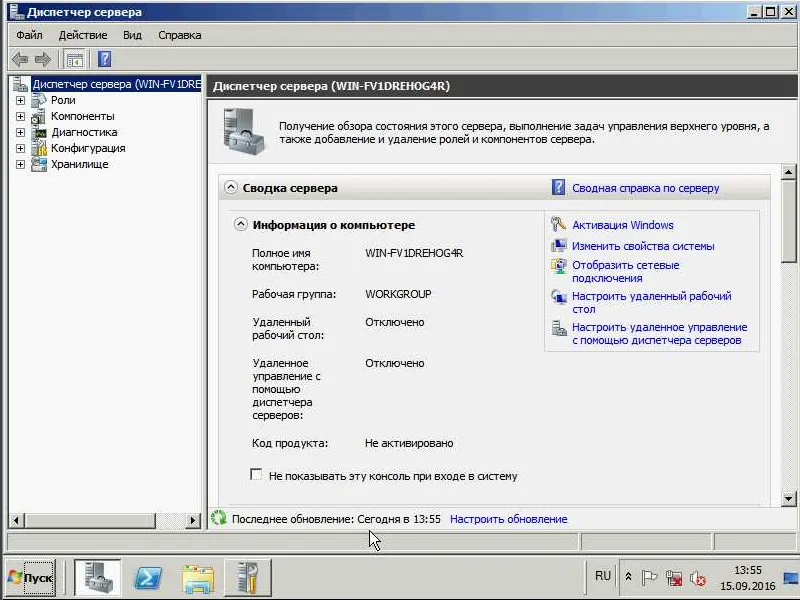Click the Forward arrow toolbar icon
Image resolution: width=800 pixels, height=600 pixels.
tap(43, 59)
